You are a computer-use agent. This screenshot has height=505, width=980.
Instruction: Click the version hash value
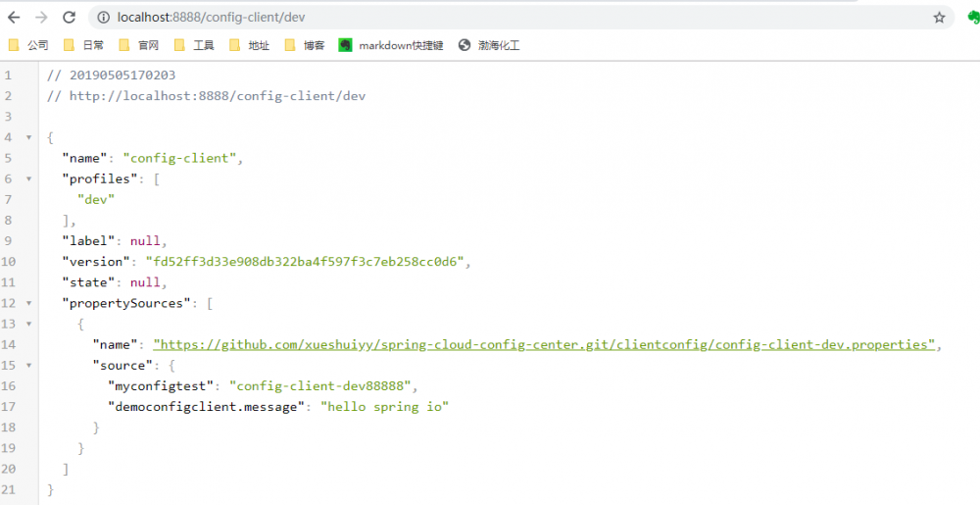(305, 261)
